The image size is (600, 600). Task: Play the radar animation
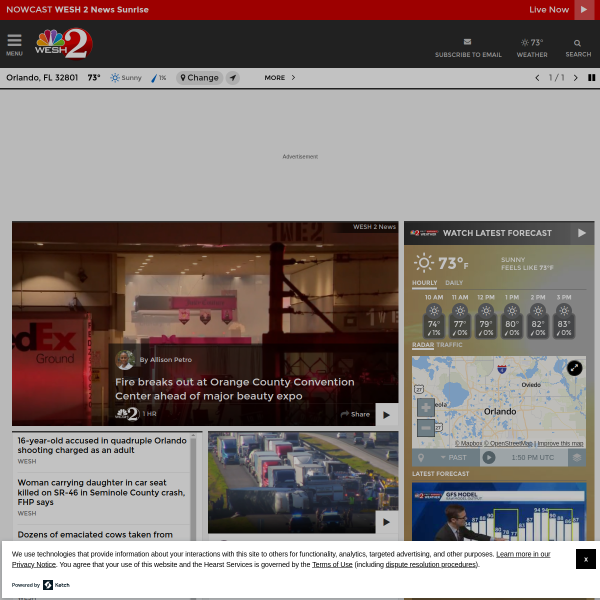[x=488, y=457]
